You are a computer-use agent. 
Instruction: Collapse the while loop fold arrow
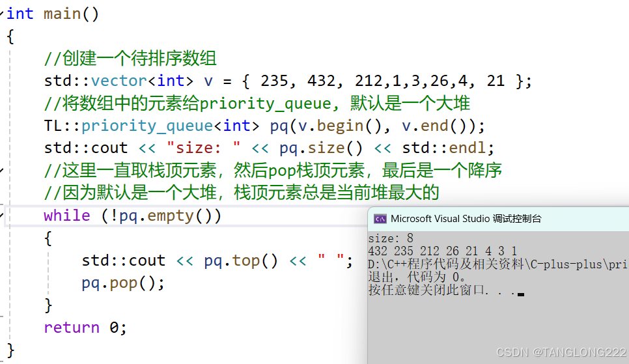coord(1,216)
